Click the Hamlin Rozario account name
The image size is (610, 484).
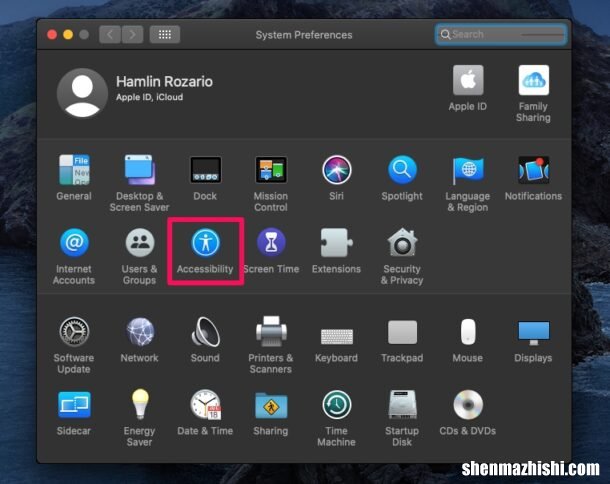(x=164, y=82)
